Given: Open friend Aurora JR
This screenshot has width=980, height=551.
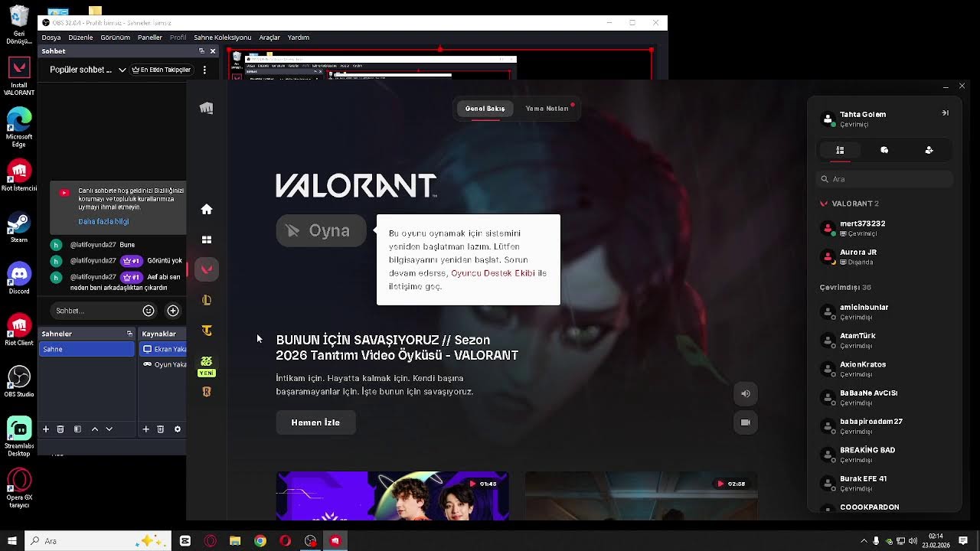Looking at the screenshot, I should click(x=884, y=256).
